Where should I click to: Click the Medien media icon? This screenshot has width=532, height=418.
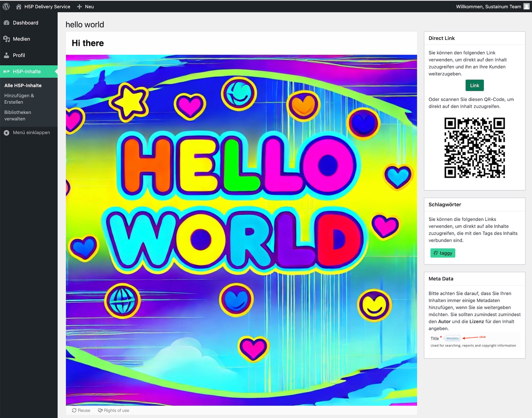point(6,39)
